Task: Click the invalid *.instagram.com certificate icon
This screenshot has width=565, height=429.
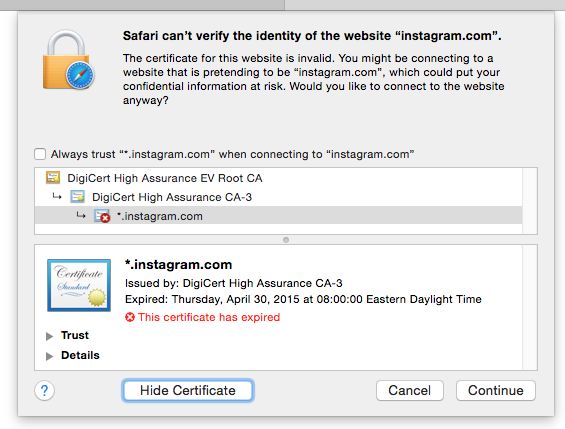Action: pyautogui.click(x=102, y=216)
